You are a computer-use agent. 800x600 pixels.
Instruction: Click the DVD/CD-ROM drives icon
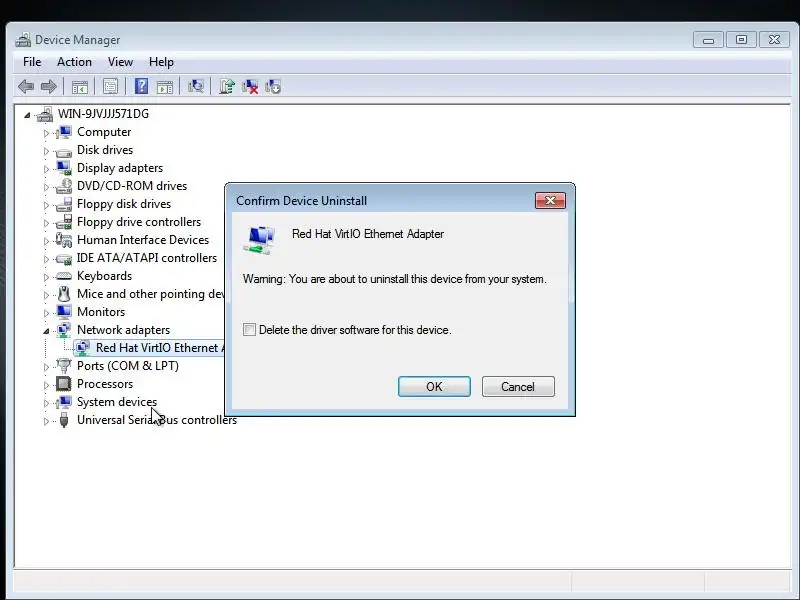tap(64, 186)
